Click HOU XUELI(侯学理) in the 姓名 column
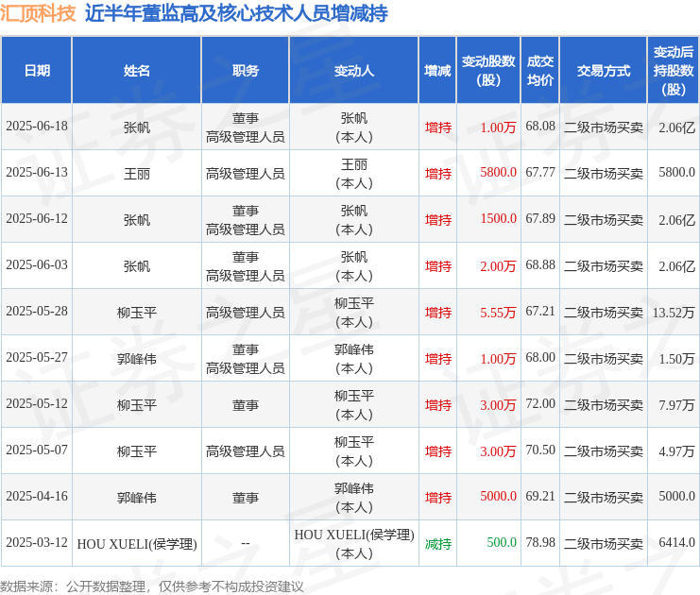 coord(137,544)
